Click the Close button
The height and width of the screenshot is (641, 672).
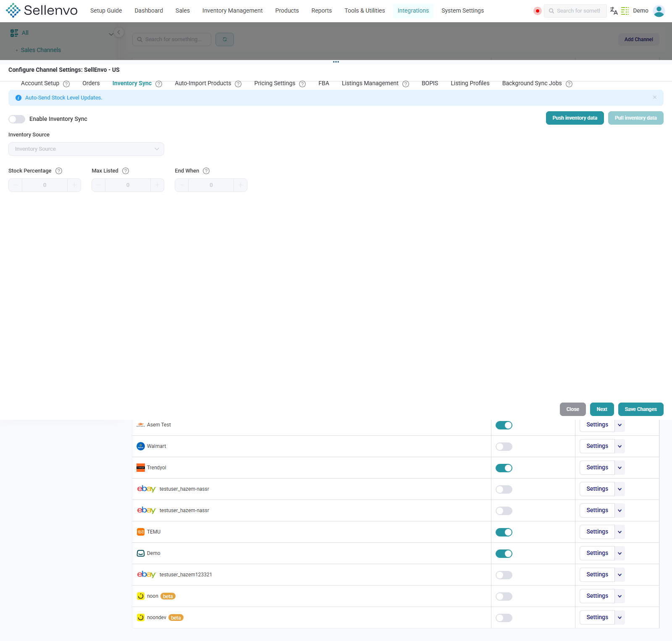pyautogui.click(x=572, y=409)
